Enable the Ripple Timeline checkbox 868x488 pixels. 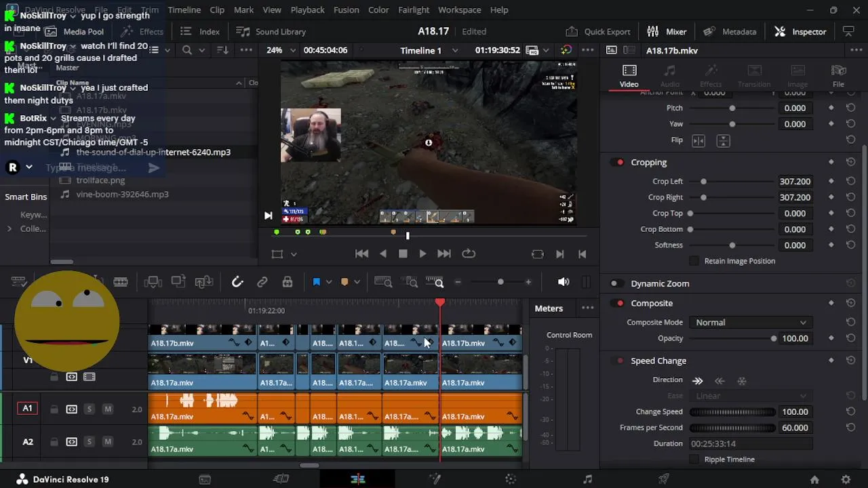pyautogui.click(x=694, y=460)
